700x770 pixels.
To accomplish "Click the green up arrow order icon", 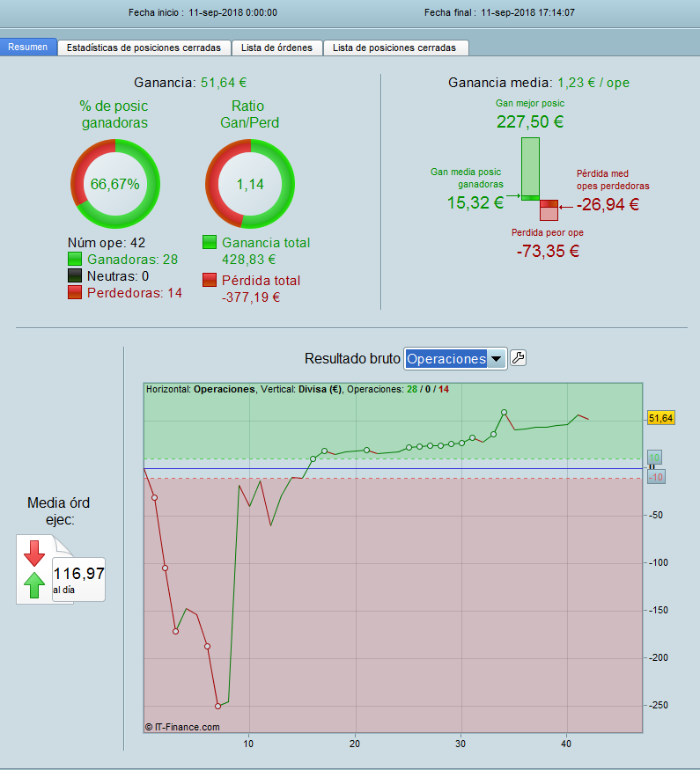I will [x=34, y=585].
